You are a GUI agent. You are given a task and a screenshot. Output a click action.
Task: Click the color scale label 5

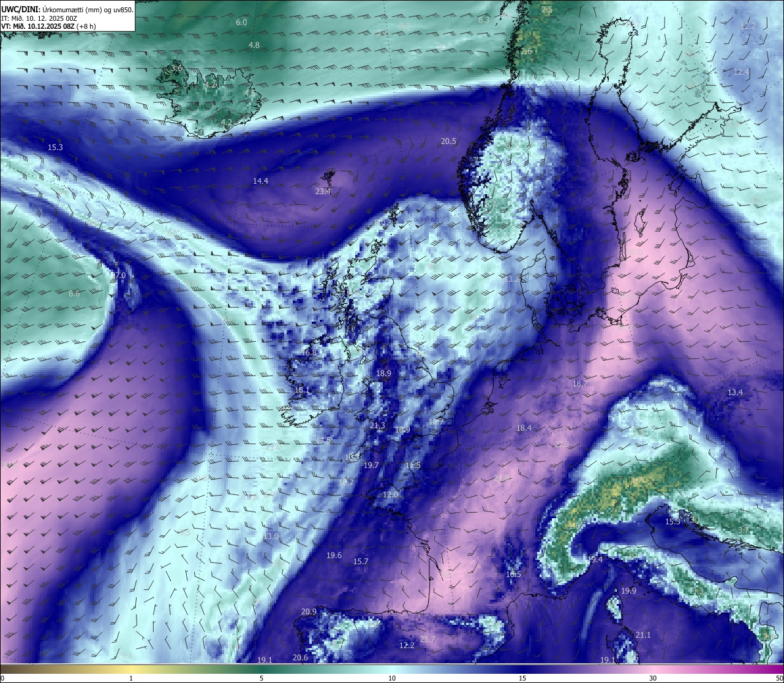coord(262,678)
